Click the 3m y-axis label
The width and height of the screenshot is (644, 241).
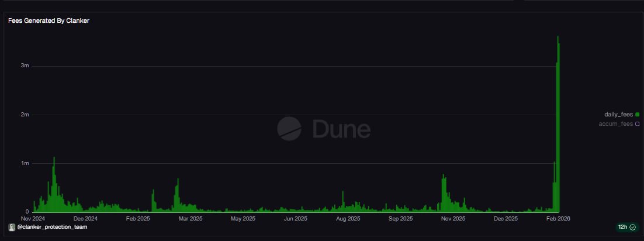25,66
